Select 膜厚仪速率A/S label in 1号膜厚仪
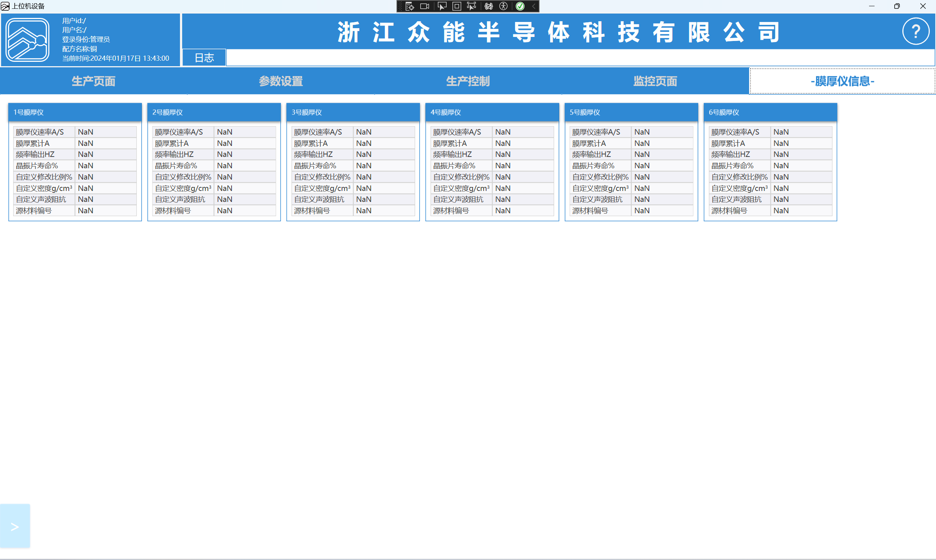The image size is (936, 560). pyautogui.click(x=44, y=132)
